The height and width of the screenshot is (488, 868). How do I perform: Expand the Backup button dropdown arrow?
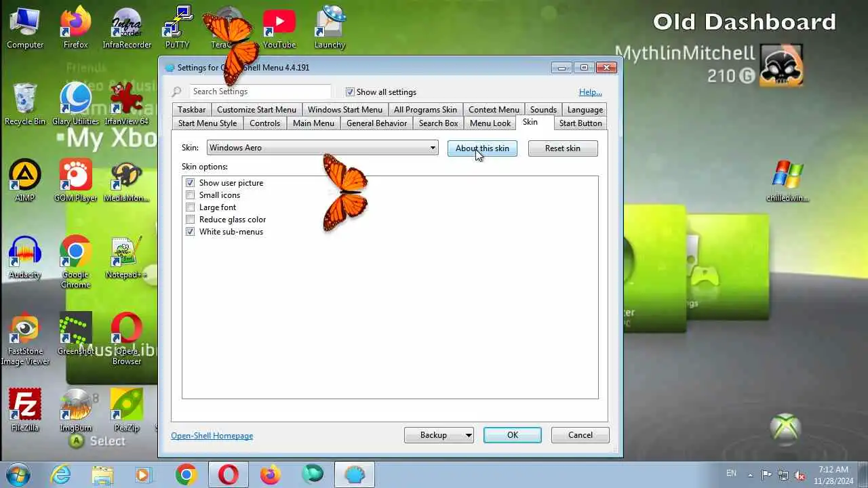468,435
